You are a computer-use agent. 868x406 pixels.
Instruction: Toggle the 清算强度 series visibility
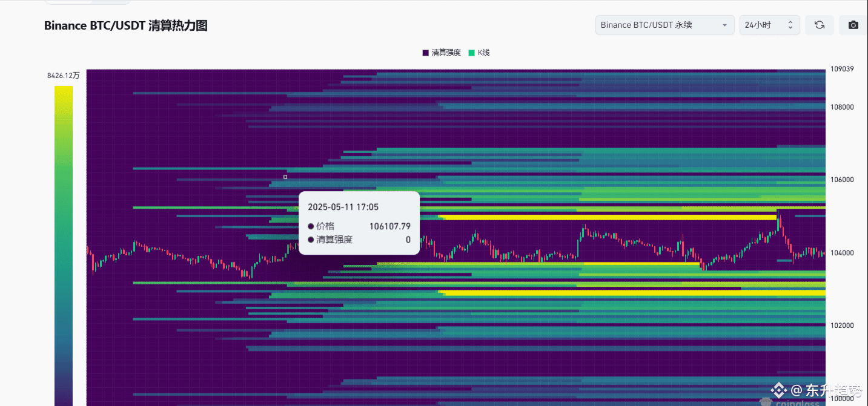(x=441, y=53)
